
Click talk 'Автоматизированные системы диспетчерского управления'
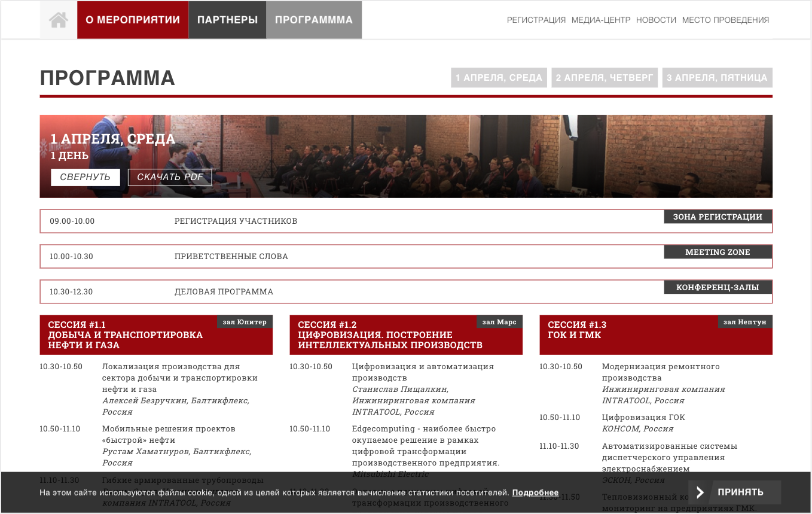click(670, 457)
